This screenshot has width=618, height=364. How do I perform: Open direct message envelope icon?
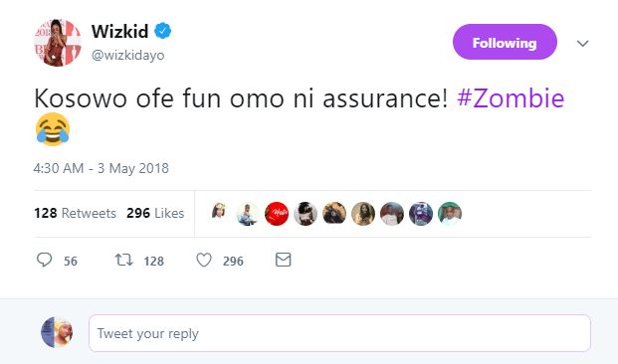click(x=283, y=260)
